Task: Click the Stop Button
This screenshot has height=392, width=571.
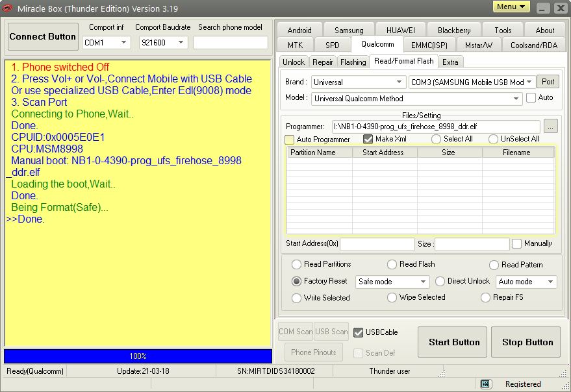Action: (x=526, y=342)
